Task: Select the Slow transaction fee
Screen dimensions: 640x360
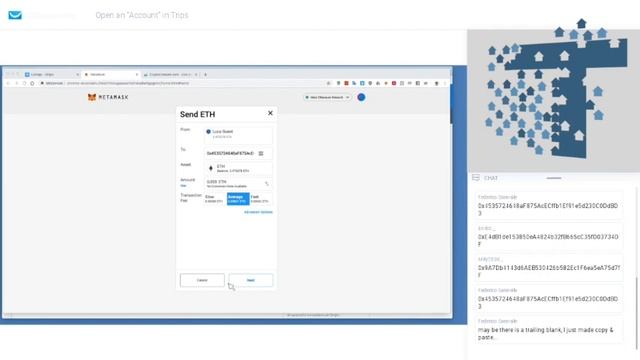Action: [215, 199]
